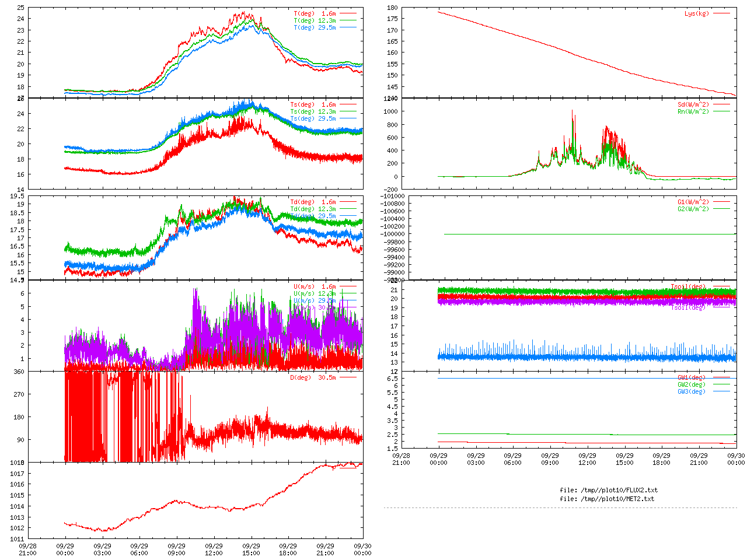Click the green line sample beside T(deg) 12.3m
This screenshot has width=747, height=560.
tap(348, 20)
